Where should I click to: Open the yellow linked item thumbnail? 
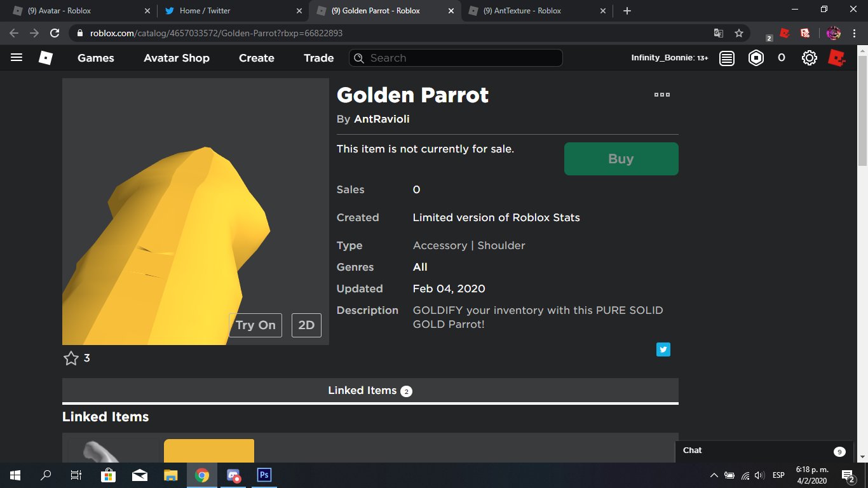click(x=209, y=451)
